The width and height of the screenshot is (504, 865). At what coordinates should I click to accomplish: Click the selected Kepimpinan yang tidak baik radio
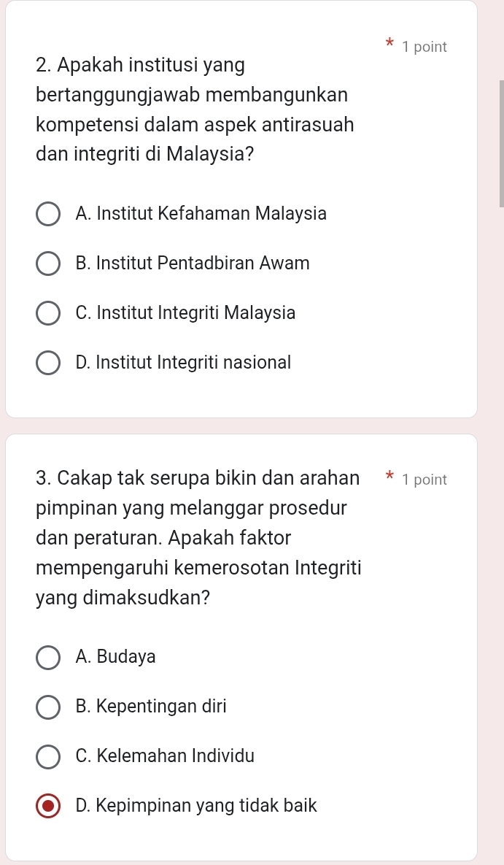tap(49, 806)
